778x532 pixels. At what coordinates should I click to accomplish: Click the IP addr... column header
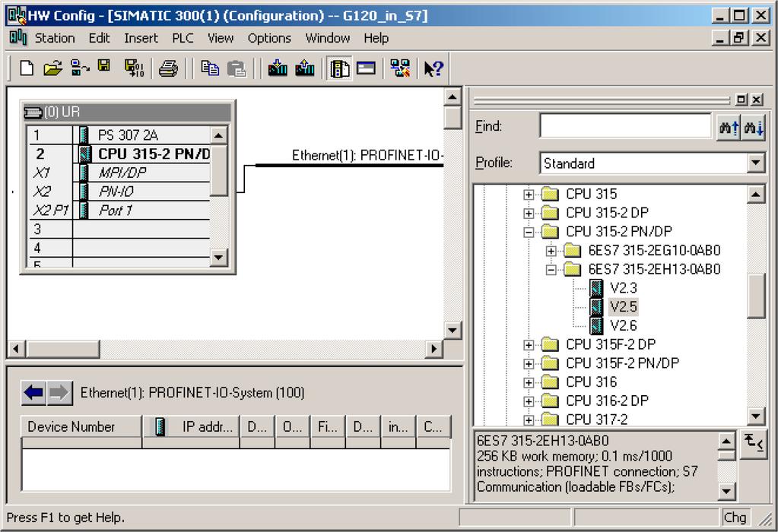191,426
